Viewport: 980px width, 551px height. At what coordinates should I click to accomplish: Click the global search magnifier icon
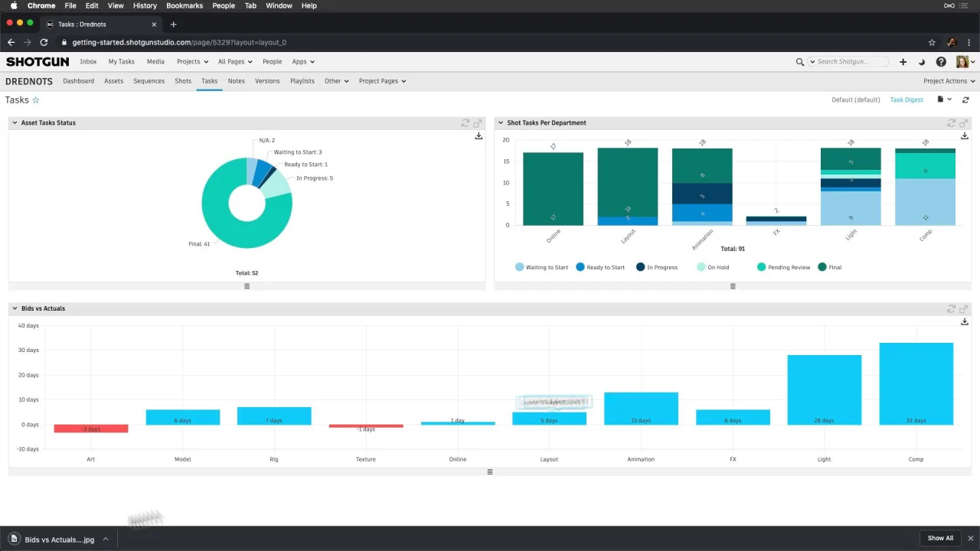pos(800,62)
